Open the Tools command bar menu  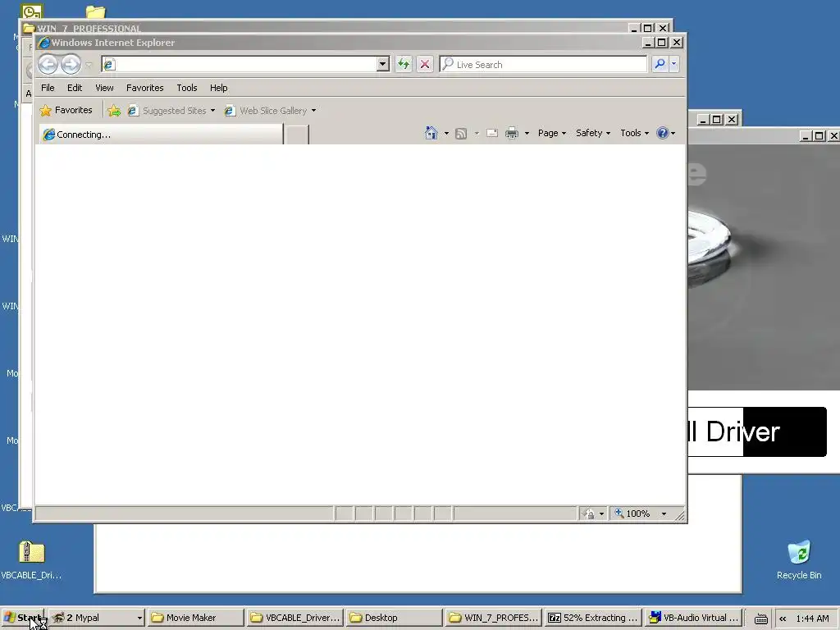pos(634,133)
